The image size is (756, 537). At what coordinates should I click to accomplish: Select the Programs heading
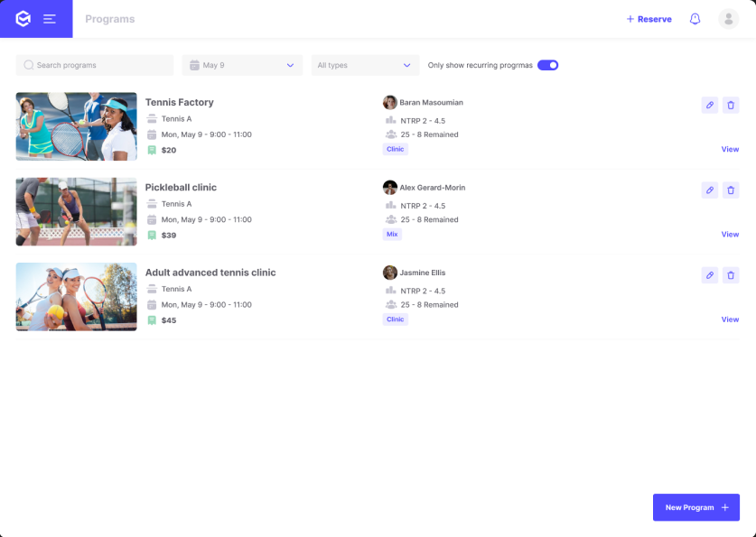coord(109,19)
